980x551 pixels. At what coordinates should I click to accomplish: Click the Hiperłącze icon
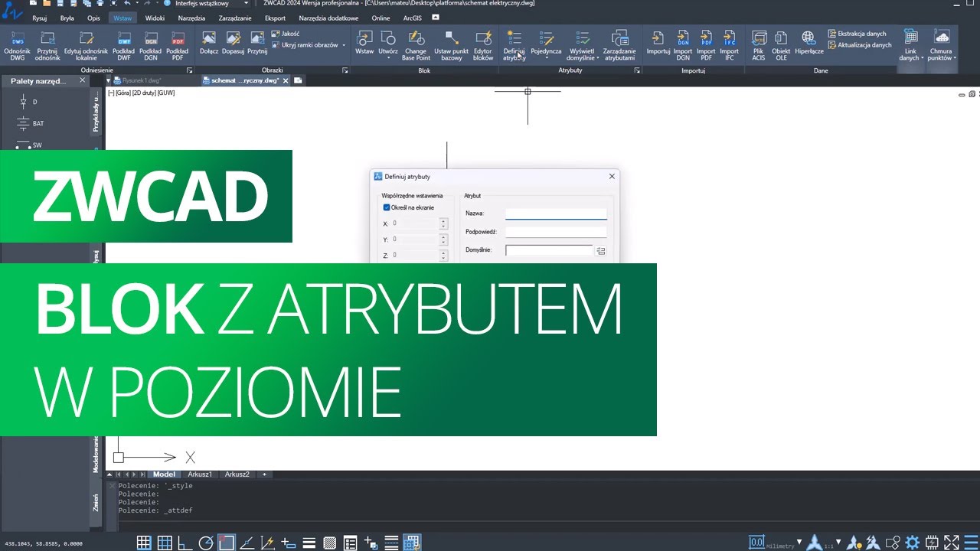(x=808, y=42)
